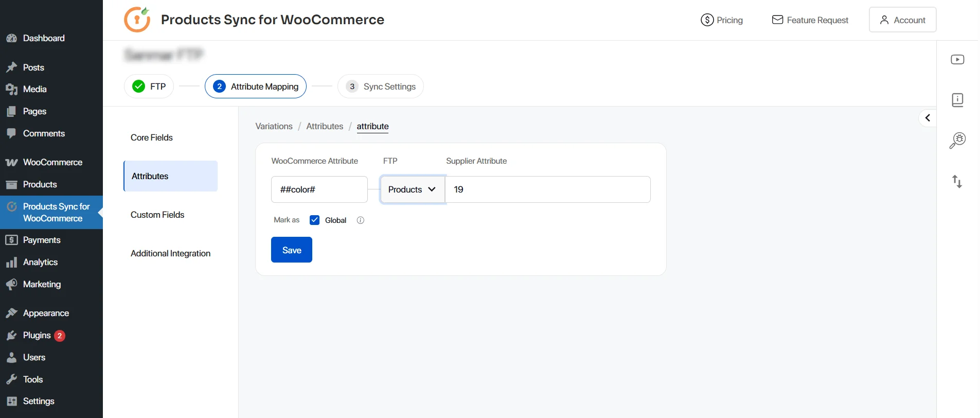
Task: Click the info icon next to Global
Action: point(361,220)
